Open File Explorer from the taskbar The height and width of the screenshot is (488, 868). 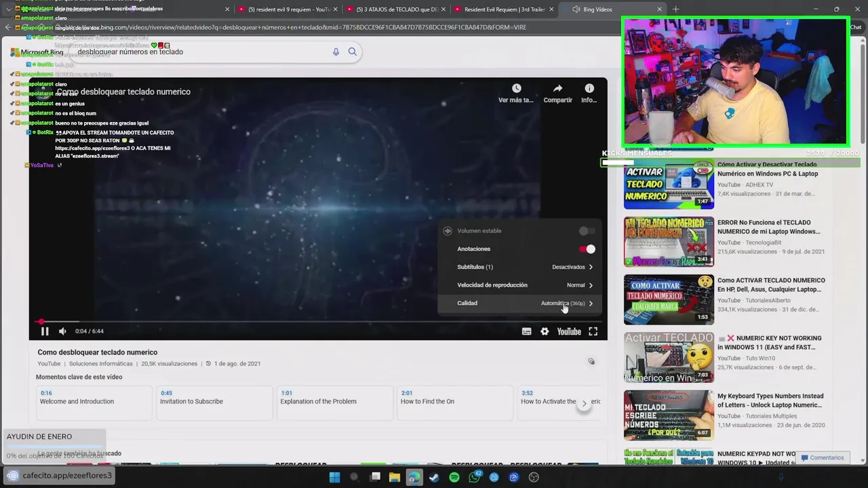coord(394,477)
